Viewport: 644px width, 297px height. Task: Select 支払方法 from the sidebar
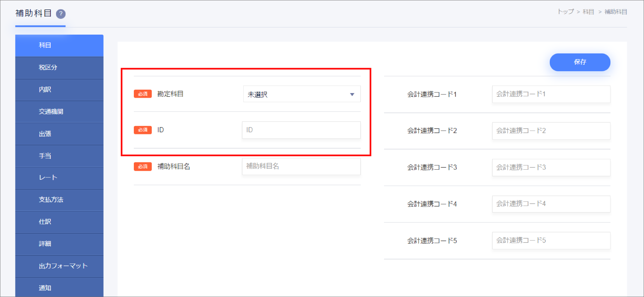(x=59, y=200)
